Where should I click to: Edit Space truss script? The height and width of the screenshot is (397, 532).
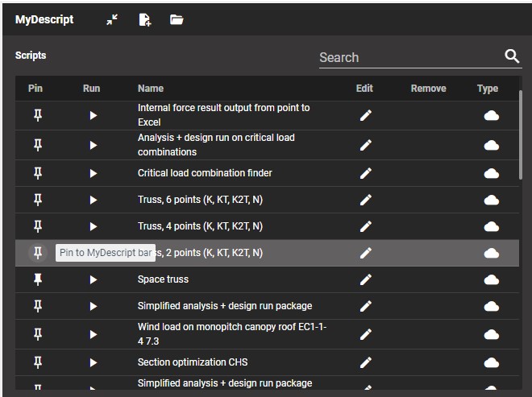point(365,279)
